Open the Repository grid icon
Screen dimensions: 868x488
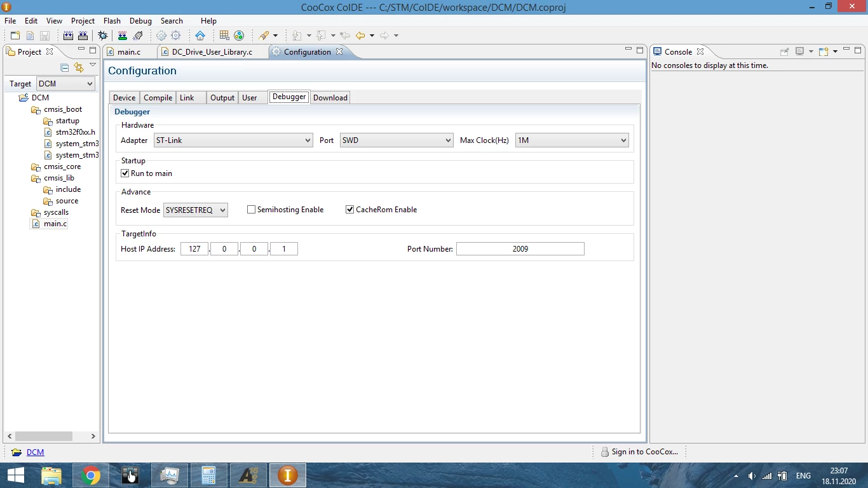pos(224,36)
